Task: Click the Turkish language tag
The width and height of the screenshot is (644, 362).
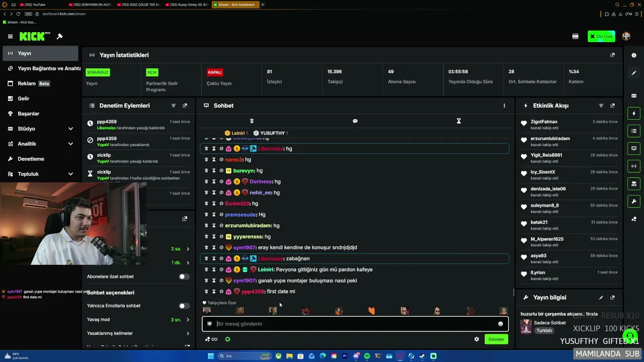Action: (x=544, y=331)
